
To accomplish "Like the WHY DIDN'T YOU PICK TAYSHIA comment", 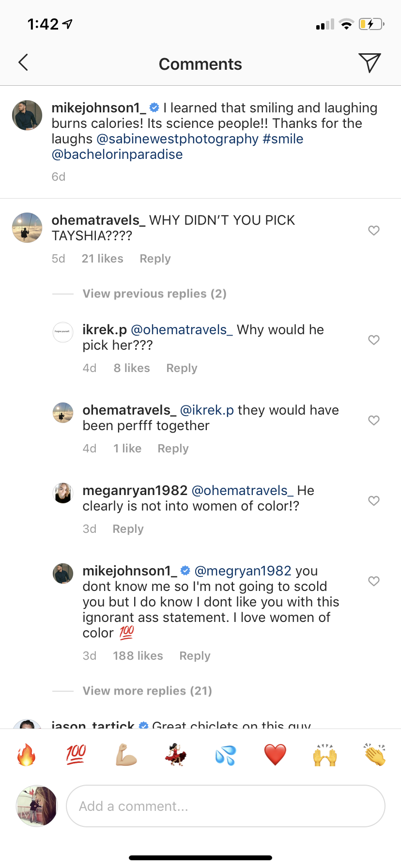I will click(374, 231).
